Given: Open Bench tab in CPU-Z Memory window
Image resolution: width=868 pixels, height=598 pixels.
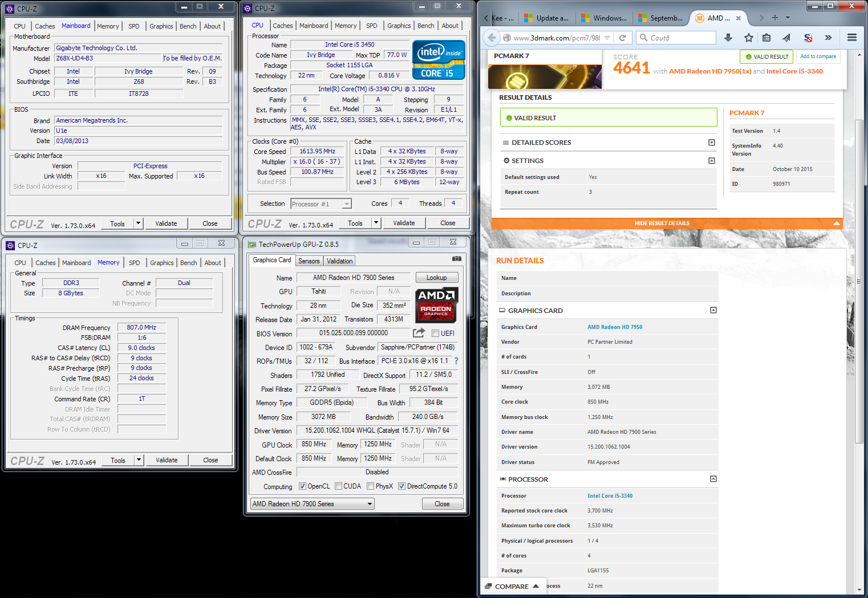Looking at the screenshot, I should 189,263.
